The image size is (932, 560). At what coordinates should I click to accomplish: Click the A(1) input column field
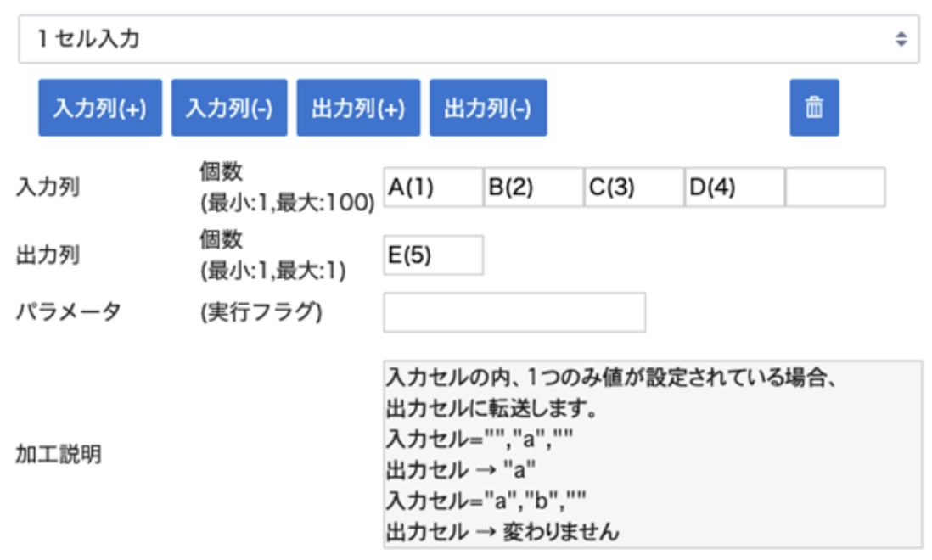coord(433,188)
